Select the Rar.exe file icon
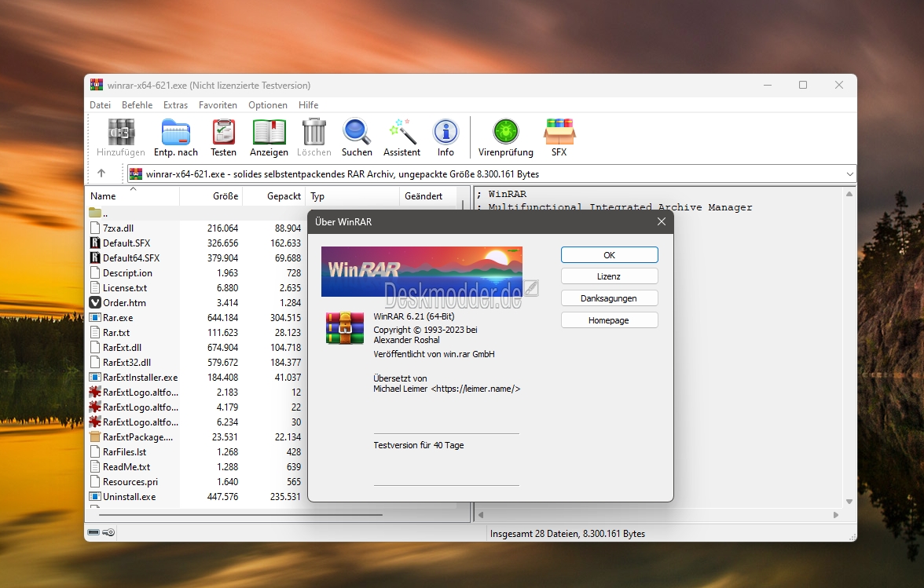This screenshot has height=588, width=924. pyautogui.click(x=95, y=317)
